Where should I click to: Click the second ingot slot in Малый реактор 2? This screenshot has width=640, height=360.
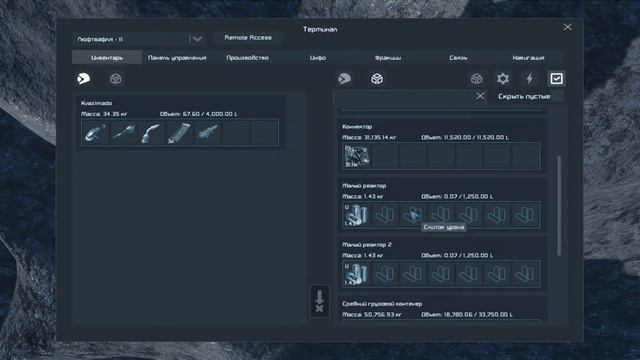[384, 274]
